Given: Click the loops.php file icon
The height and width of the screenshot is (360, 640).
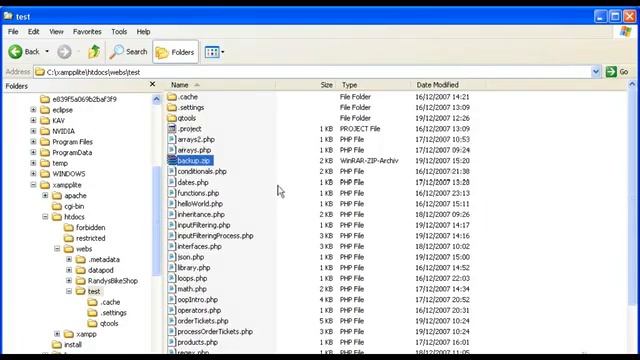Looking at the screenshot, I should (172, 278).
